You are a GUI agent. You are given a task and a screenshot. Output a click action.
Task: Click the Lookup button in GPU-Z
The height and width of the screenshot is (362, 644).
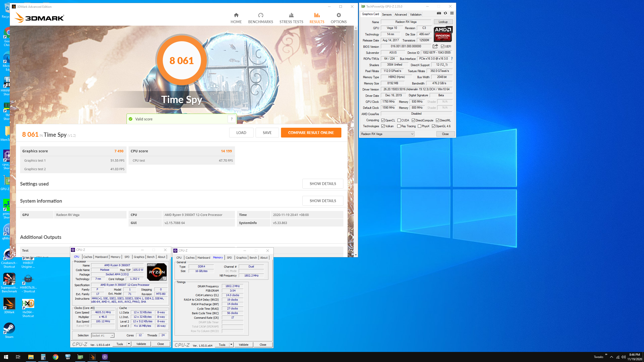point(443,22)
